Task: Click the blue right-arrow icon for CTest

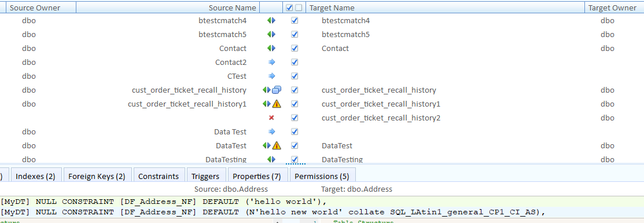Action: pyautogui.click(x=271, y=76)
